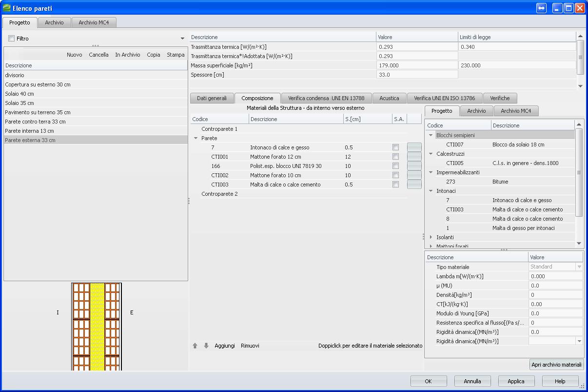Click the blank button beside Polist.esp. blocco row
The height and width of the screenshot is (392, 588).
(x=414, y=166)
